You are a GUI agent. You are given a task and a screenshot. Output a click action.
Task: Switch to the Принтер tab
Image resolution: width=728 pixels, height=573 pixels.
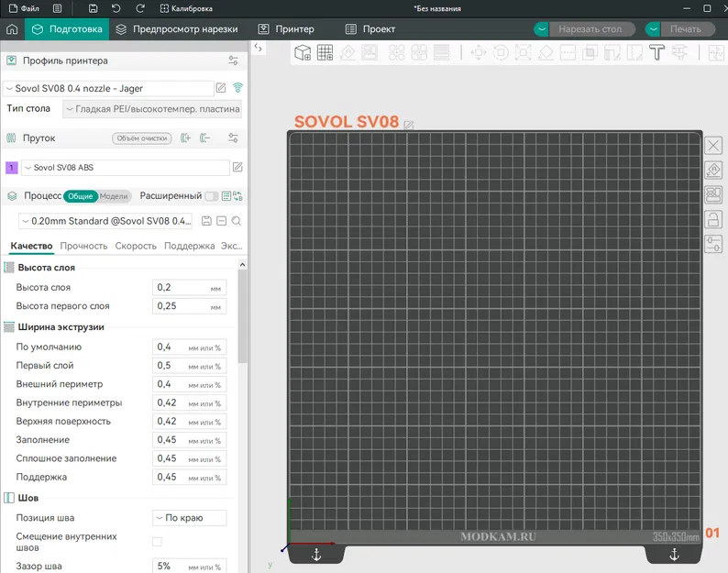point(286,29)
